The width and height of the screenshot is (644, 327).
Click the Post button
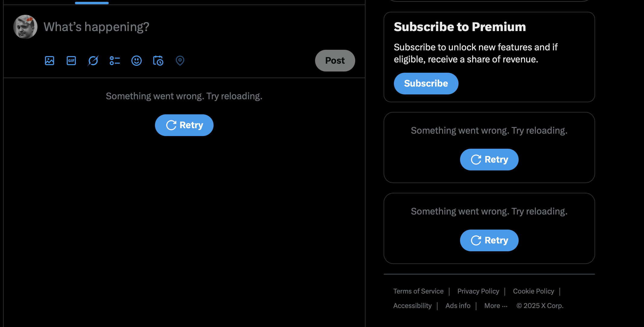(x=335, y=60)
